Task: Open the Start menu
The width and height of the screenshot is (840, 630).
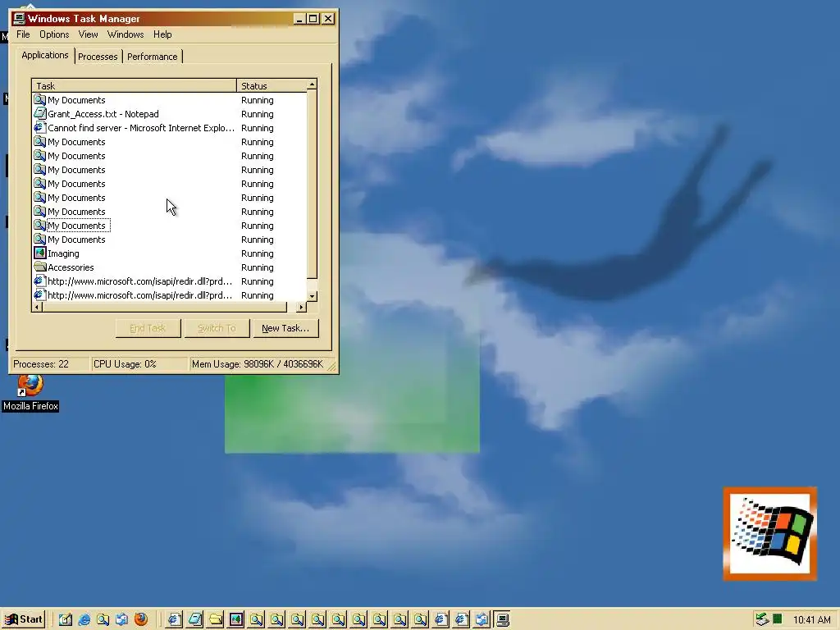Action: tap(23, 620)
